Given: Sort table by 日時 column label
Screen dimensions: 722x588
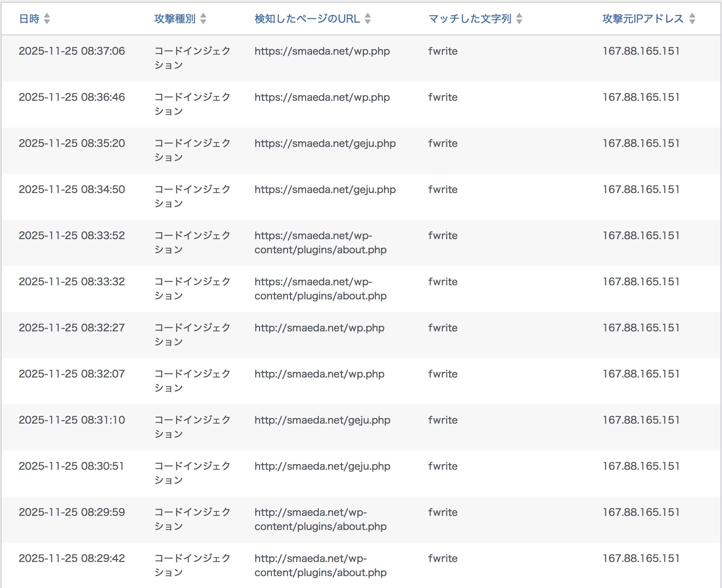Looking at the screenshot, I should coord(29,19).
